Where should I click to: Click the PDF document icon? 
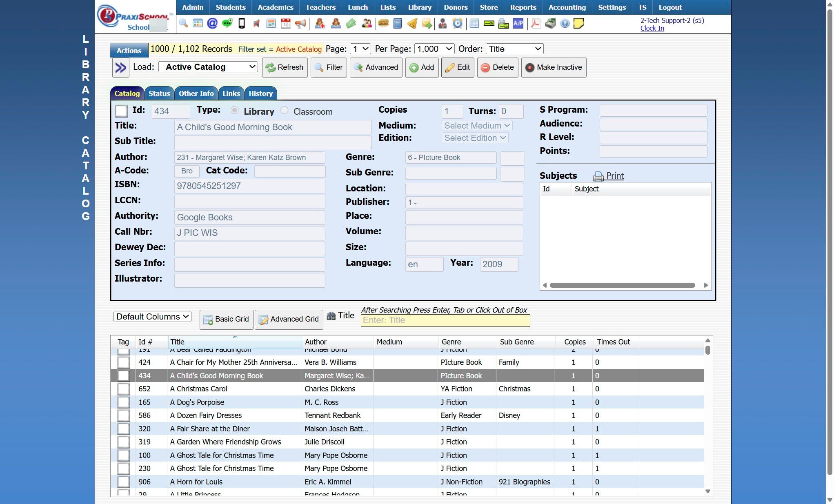[536, 24]
